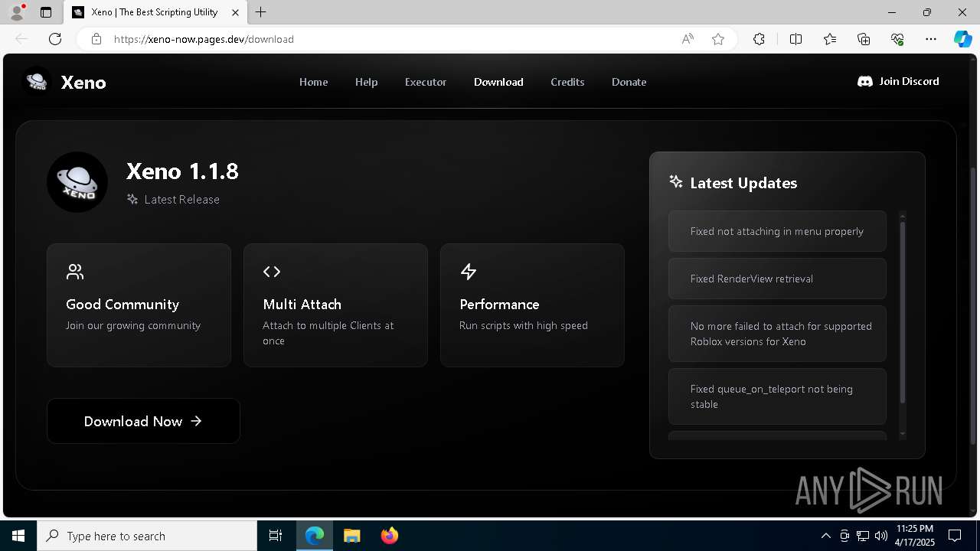This screenshot has width=980, height=551.
Task: Click the large Xeno 1.1.8 logo image
Action: (x=77, y=182)
